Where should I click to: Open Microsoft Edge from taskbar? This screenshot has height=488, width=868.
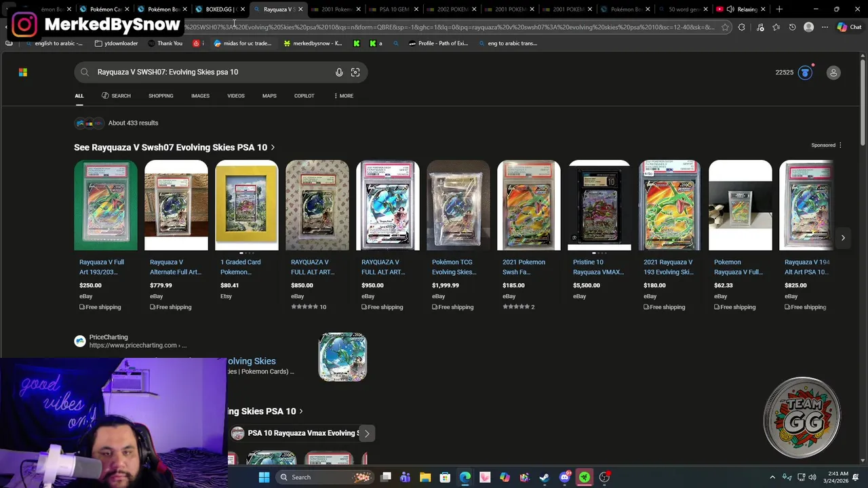pyautogui.click(x=465, y=477)
